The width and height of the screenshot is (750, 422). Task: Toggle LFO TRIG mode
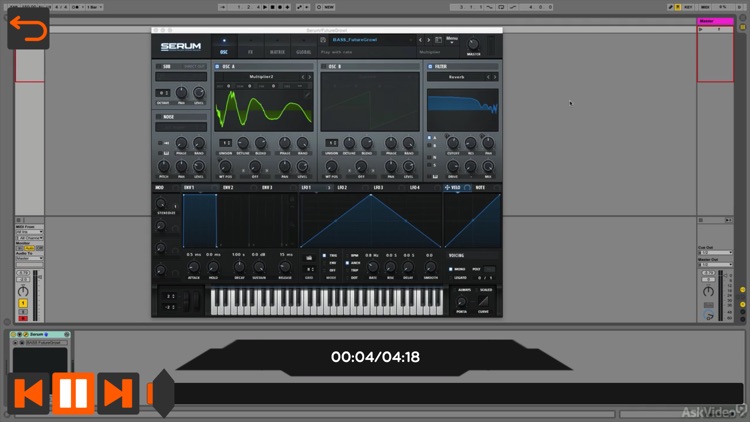(x=324, y=255)
